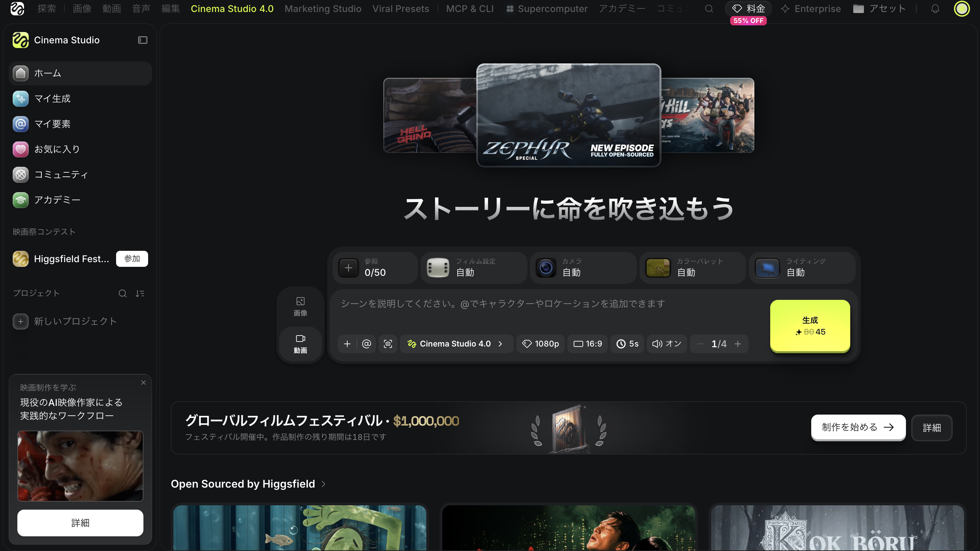This screenshot has width=980, height=551.
Task: Click the 参加 button
Action: pyautogui.click(x=132, y=259)
